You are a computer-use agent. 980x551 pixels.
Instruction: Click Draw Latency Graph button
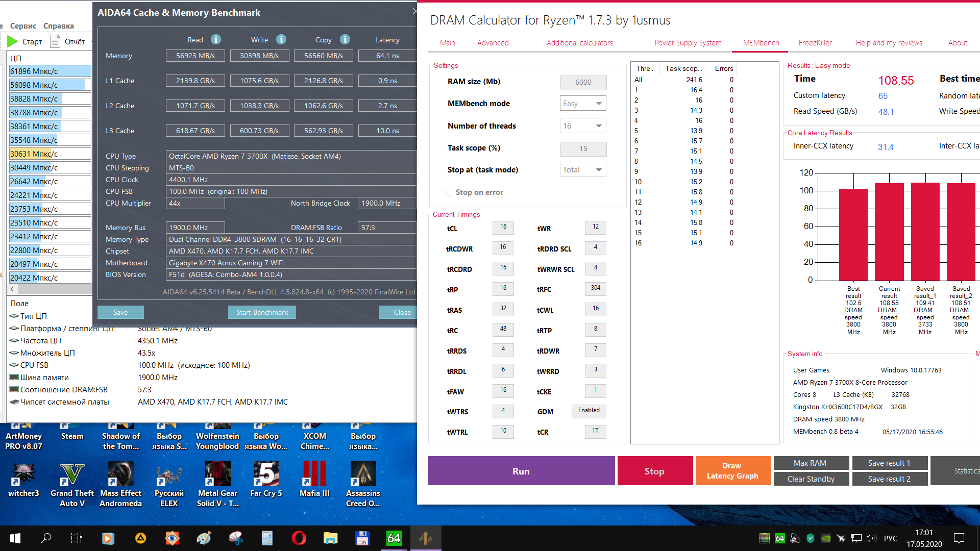(x=732, y=471)
